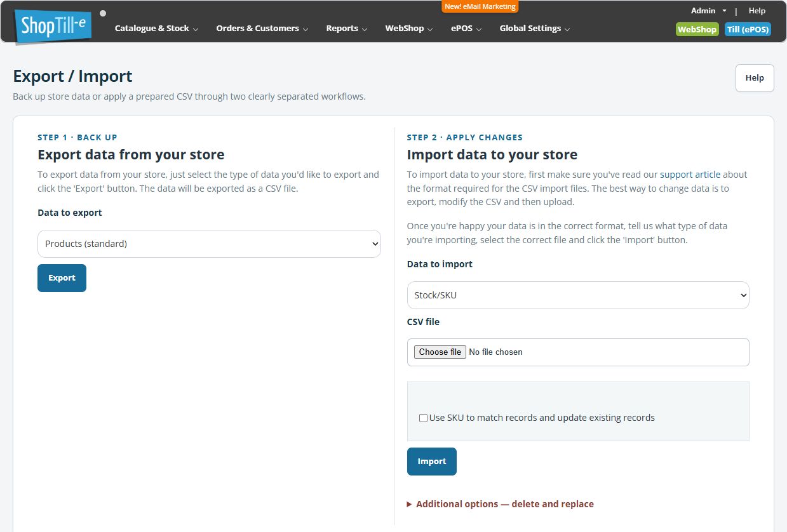Click the 'STEP 1 · BACK UP' label
This screenshot has width=787, height=532.
pyautogui.click(x=77, y=137)
